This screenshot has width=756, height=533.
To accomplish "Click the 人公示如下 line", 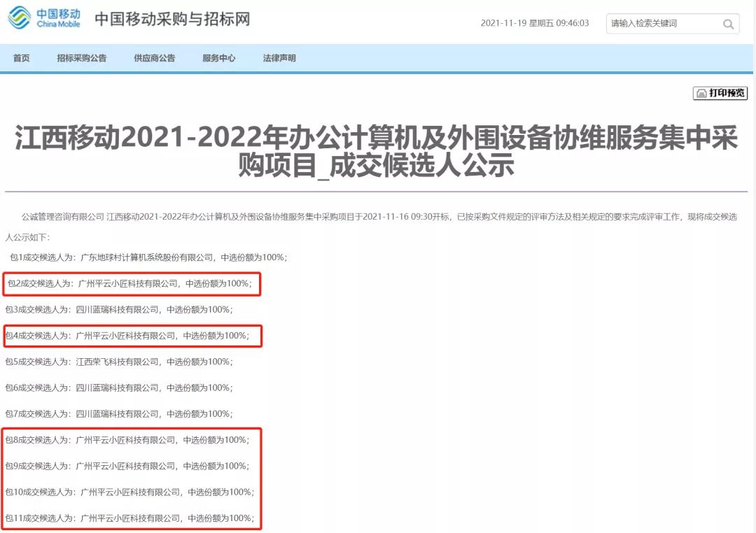I will pos(27,238).
